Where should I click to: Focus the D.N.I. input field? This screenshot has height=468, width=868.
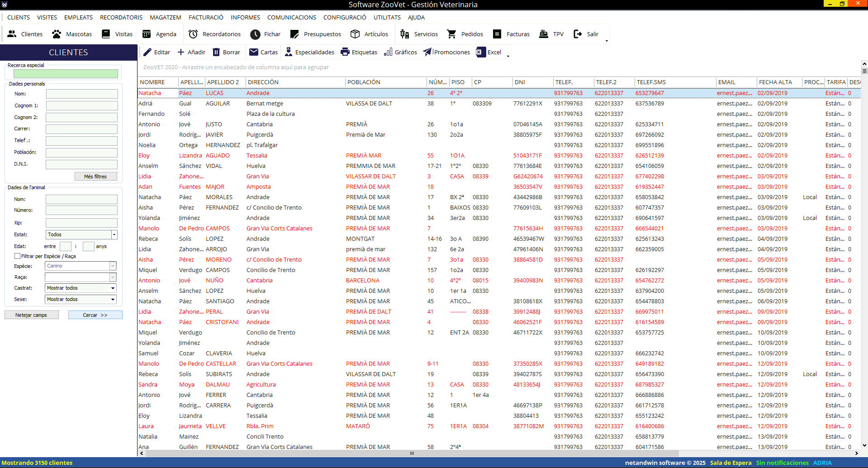point(82,164)
